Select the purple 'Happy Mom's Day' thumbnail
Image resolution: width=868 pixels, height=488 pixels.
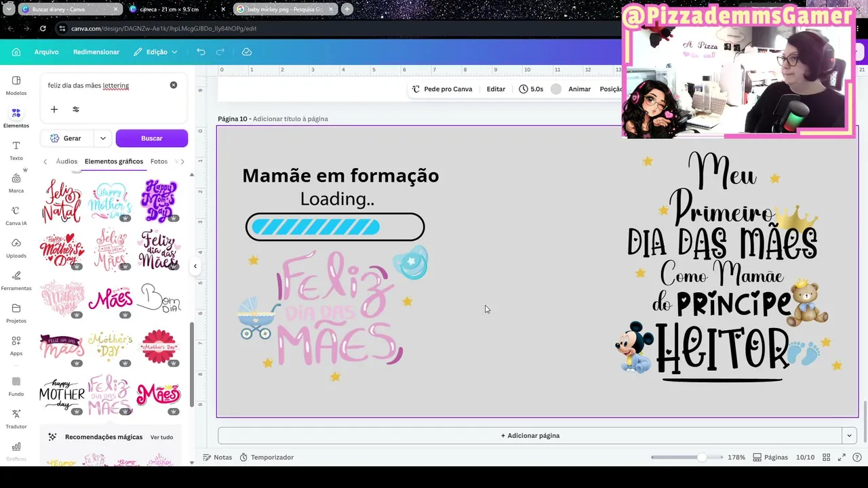click(159, 201)
